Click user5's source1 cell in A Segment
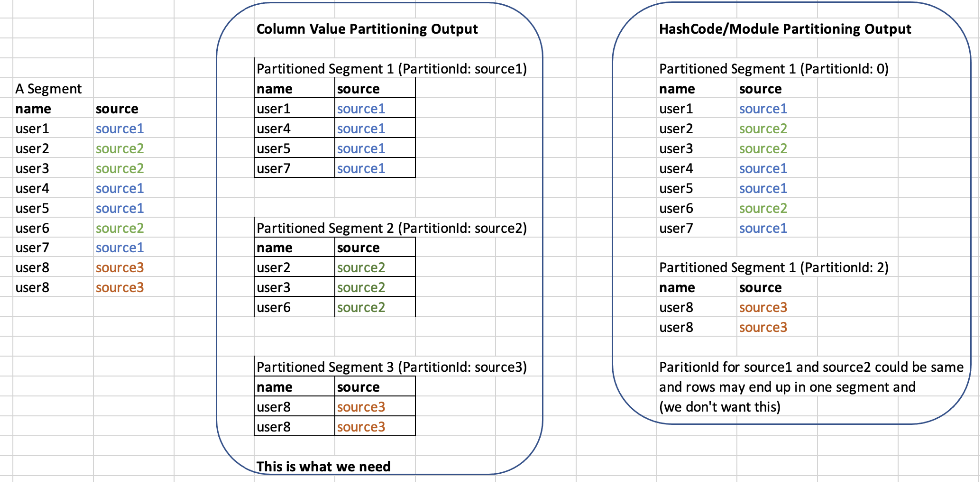 [x=120, y=208]
